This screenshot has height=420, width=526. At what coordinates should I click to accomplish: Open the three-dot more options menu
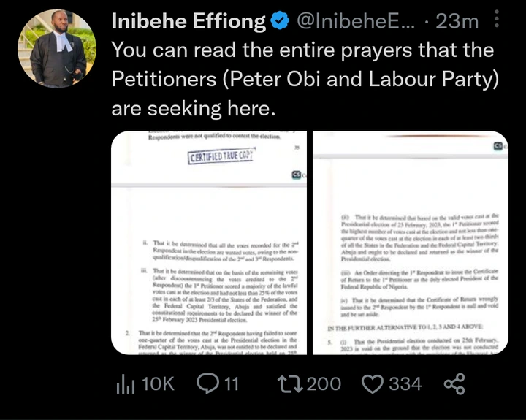(497, 18)
